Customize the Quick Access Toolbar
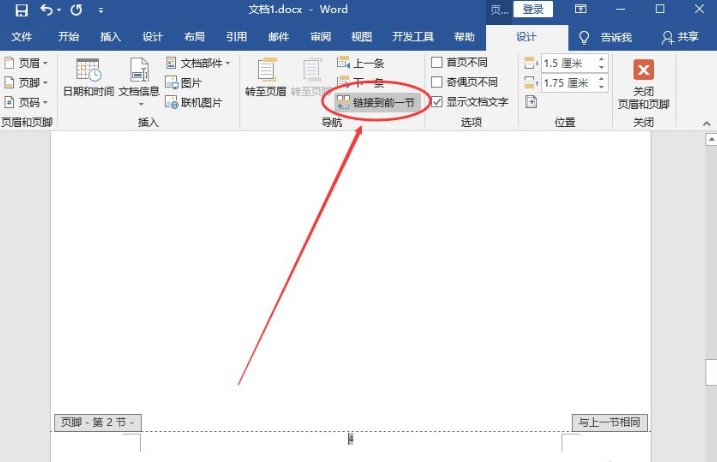This screenshot has height=462, width=717. pyautogui.click(x=101, y=10)
